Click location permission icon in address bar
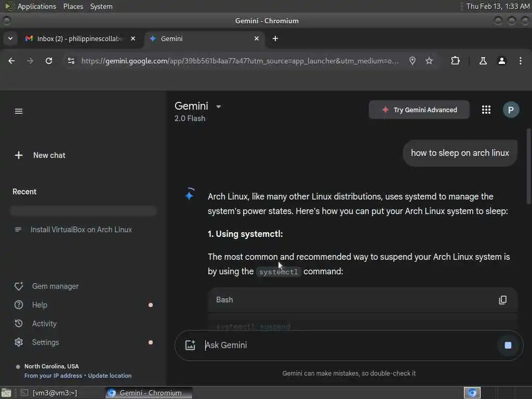Viewport: 532px width, 399px height. (412, 61)
